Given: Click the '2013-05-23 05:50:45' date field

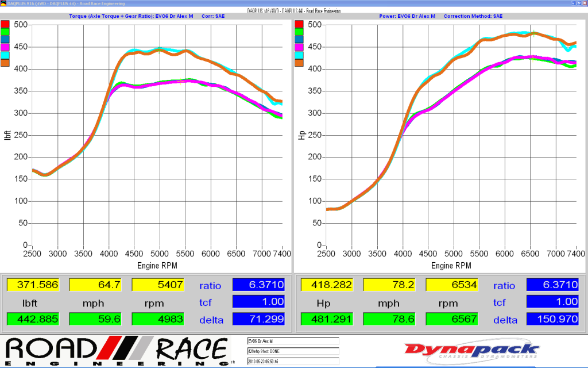Looking at the screenshot, I should 293,361.
